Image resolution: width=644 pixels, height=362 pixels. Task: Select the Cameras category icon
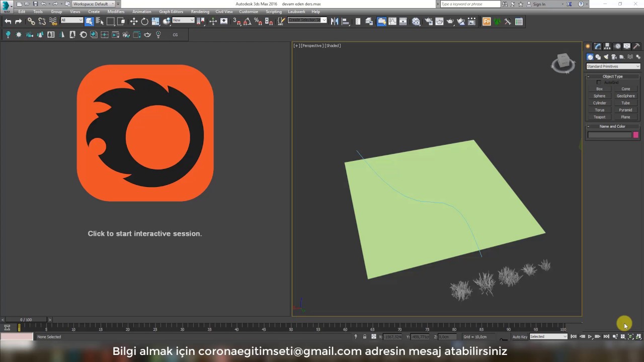point(614,57)
